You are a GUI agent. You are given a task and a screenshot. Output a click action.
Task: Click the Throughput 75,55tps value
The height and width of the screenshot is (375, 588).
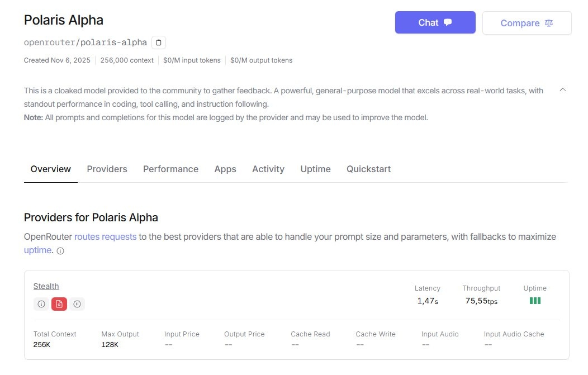click(481, 301)
